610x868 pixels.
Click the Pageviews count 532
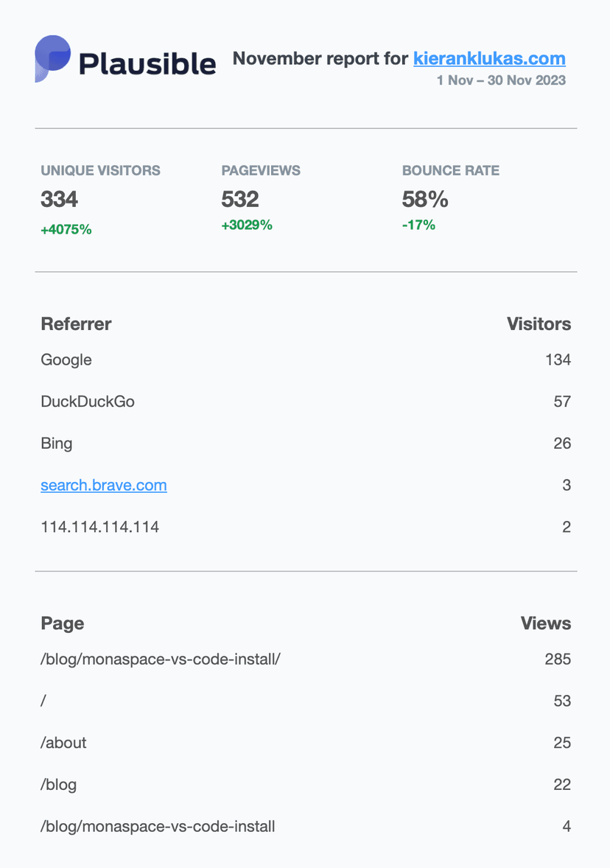pyautogui.click(x=240, y=200)
